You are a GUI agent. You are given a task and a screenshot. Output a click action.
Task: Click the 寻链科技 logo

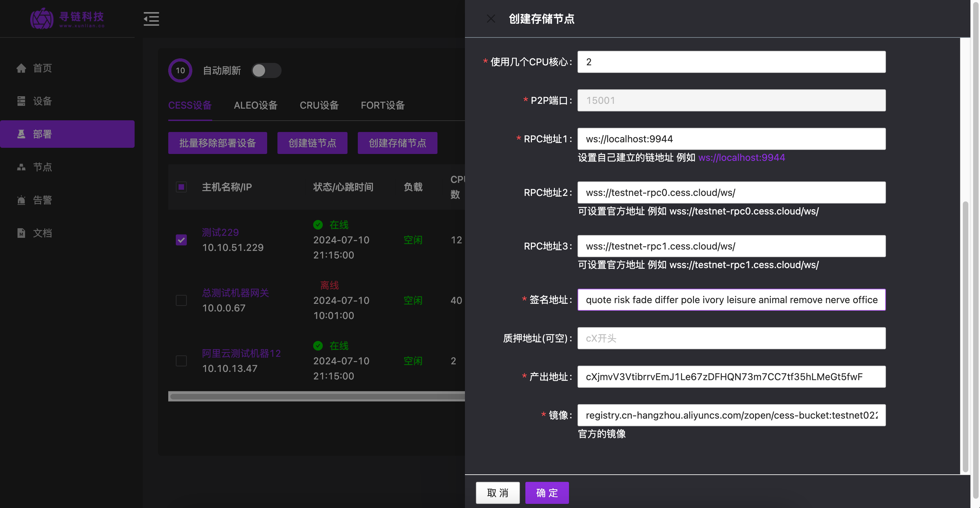[67, 18]
